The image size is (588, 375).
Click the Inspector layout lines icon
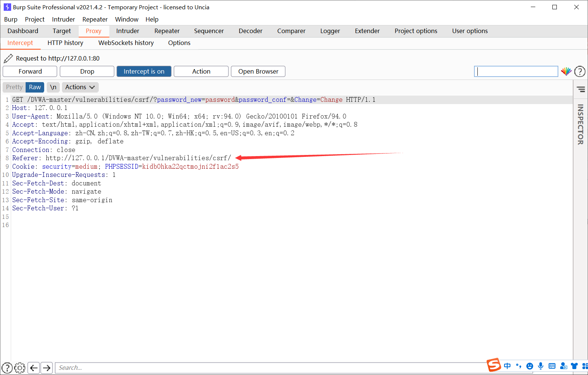(x=581, y=89)
